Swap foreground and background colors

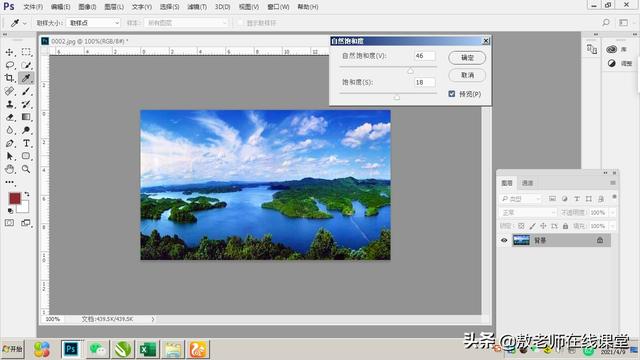click(27, 194)
